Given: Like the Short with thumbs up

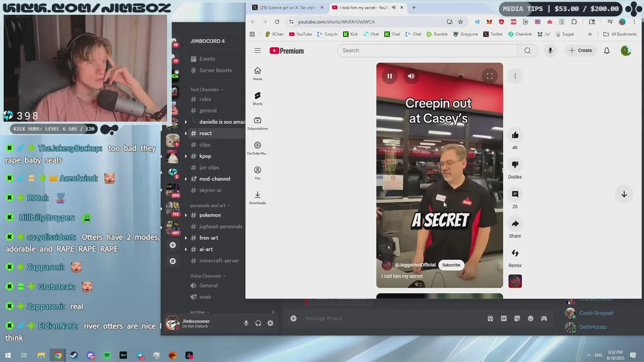Looking at the screenshot, I should 515,135.
